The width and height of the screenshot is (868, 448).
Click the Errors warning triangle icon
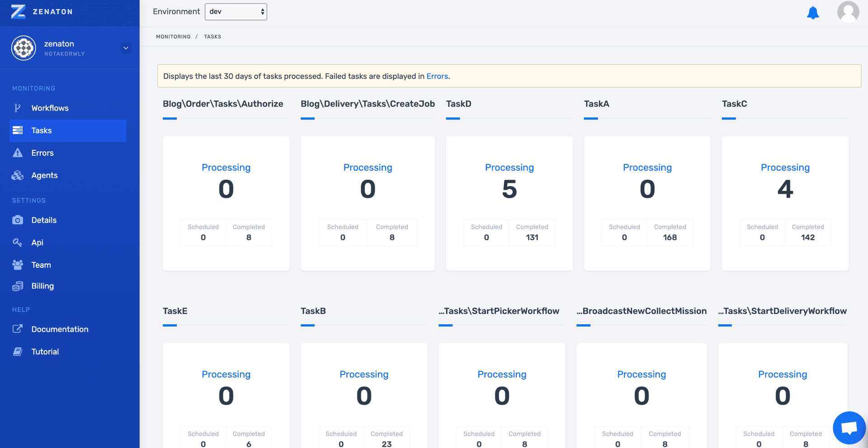(18, 153)
